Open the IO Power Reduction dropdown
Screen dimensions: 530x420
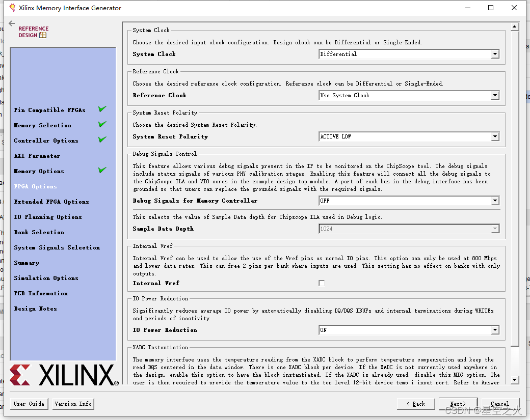click(409, 330)
